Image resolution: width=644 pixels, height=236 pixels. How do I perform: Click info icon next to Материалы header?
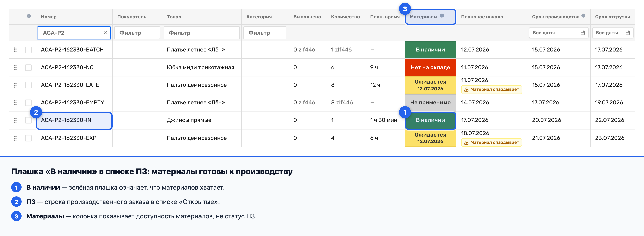tap(442, 16)
